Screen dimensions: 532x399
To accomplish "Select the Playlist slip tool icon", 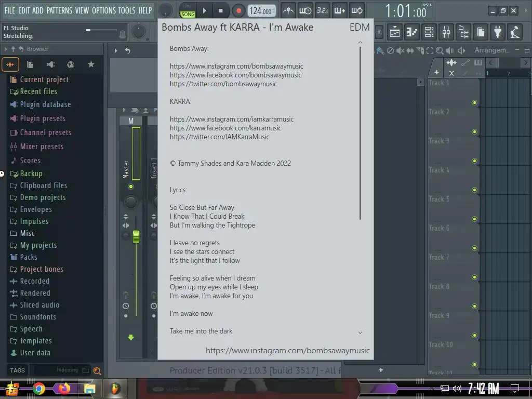I will [410, 50].
